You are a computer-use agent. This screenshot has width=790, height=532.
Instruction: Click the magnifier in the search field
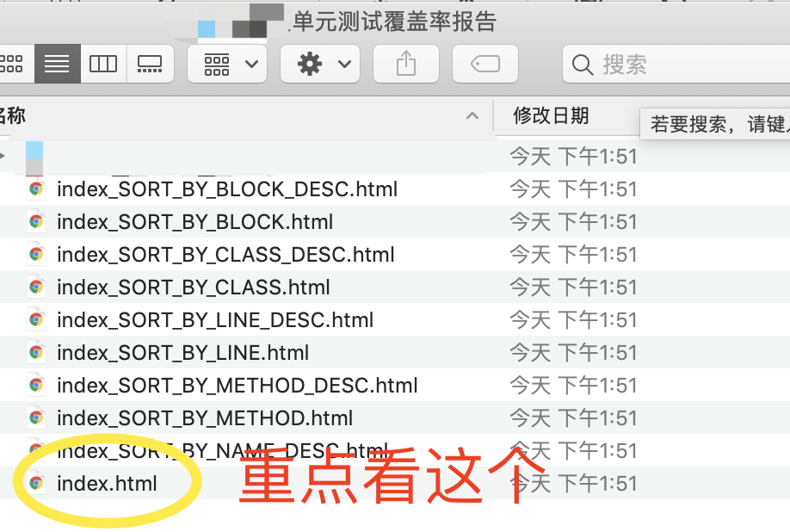click(583, 64)
